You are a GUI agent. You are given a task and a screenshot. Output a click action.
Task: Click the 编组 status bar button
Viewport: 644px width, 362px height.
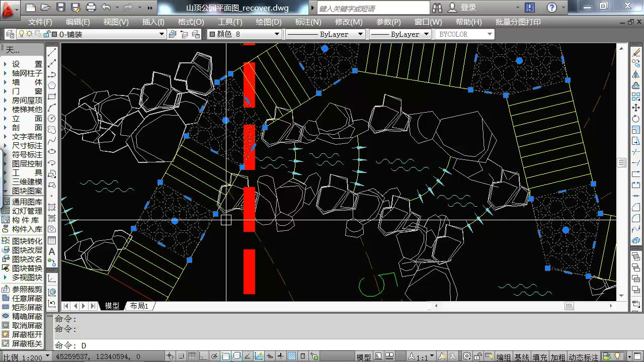pos(504,357)
